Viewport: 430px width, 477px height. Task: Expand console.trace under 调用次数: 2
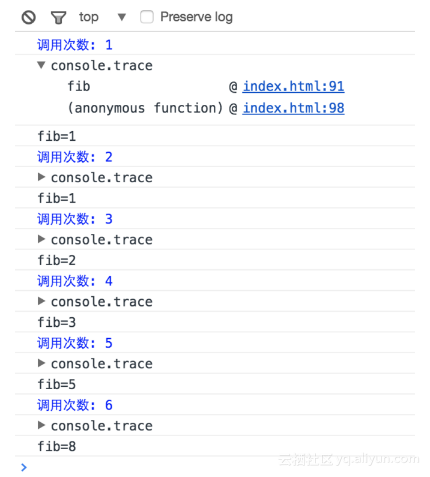[x=41, y=177]
